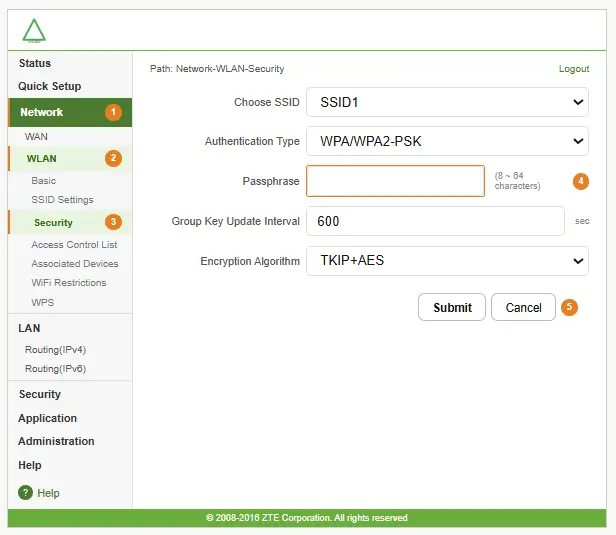Open Quick Setup
Screen dimensions: 616x535
click(x=50, y=86)
